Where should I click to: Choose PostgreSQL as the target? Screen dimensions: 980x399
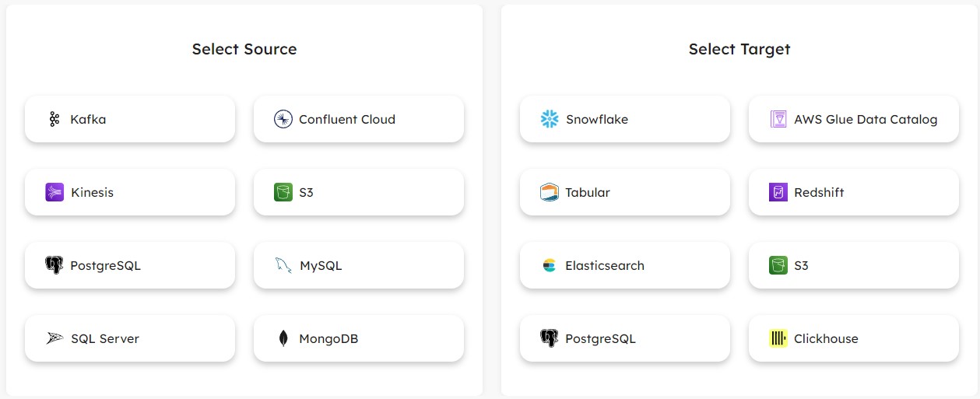click(x=625, y=339)
